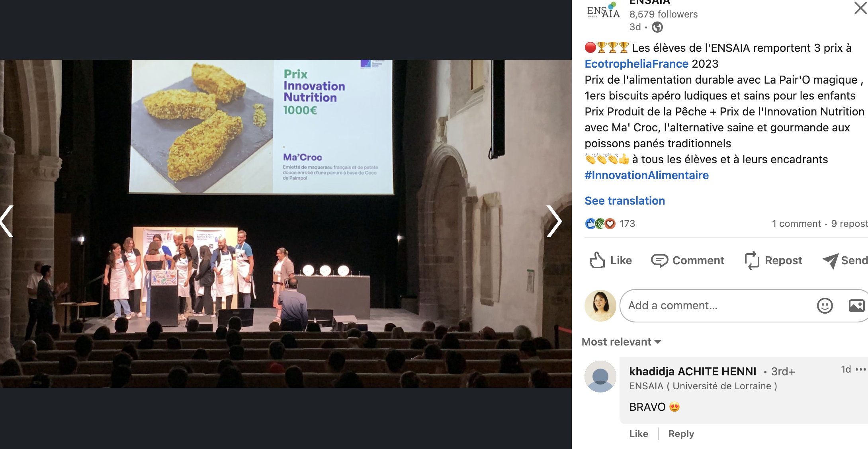Screen dimensions: 868x449
Task: View the 173 reactions list
Action: (627, 224)
